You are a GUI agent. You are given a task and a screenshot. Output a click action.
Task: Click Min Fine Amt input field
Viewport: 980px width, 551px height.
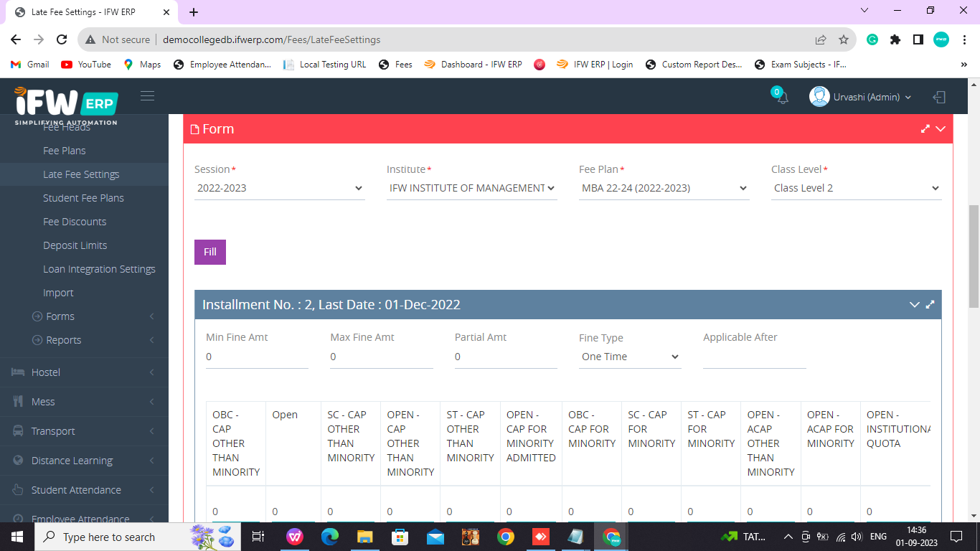coord(257,357)
